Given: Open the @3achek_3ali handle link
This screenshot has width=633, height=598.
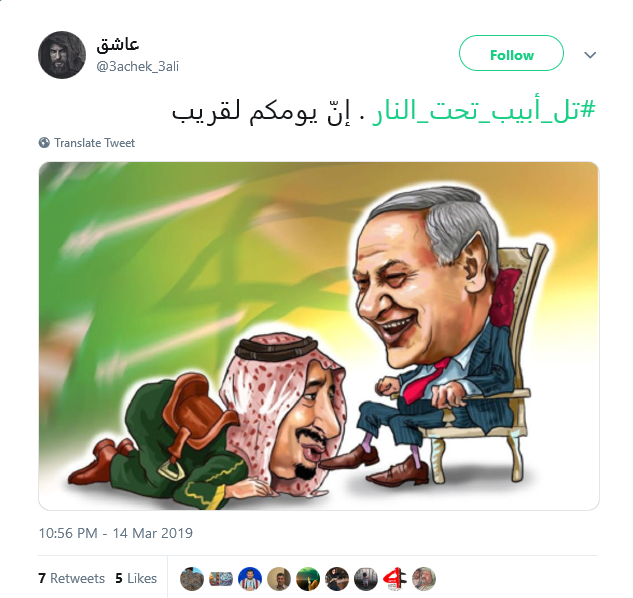Looking at the screenshot, I should [137, 66].
